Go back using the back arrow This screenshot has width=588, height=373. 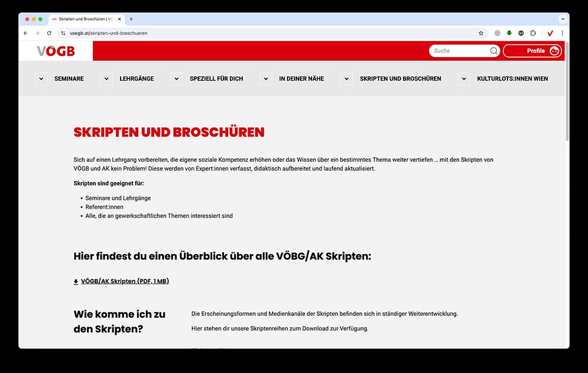pos(25,33)
